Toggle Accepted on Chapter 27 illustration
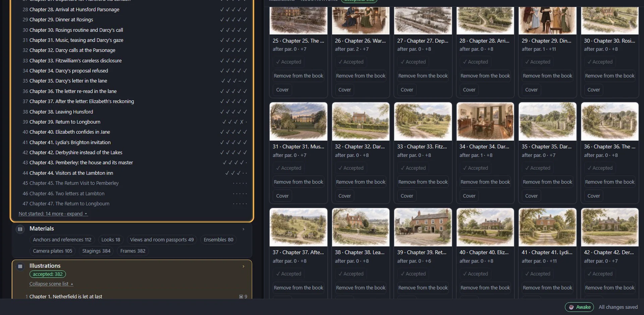This screenshot has width=644, height=315. click(x=413, y=62)
